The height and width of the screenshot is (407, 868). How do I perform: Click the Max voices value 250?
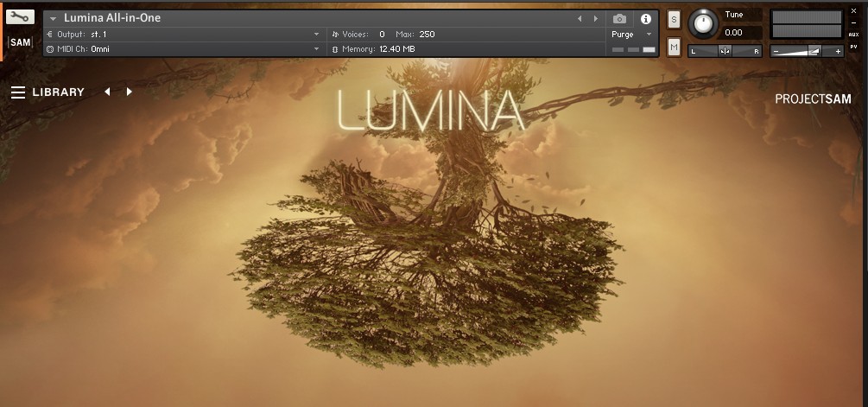coord(427,35)
